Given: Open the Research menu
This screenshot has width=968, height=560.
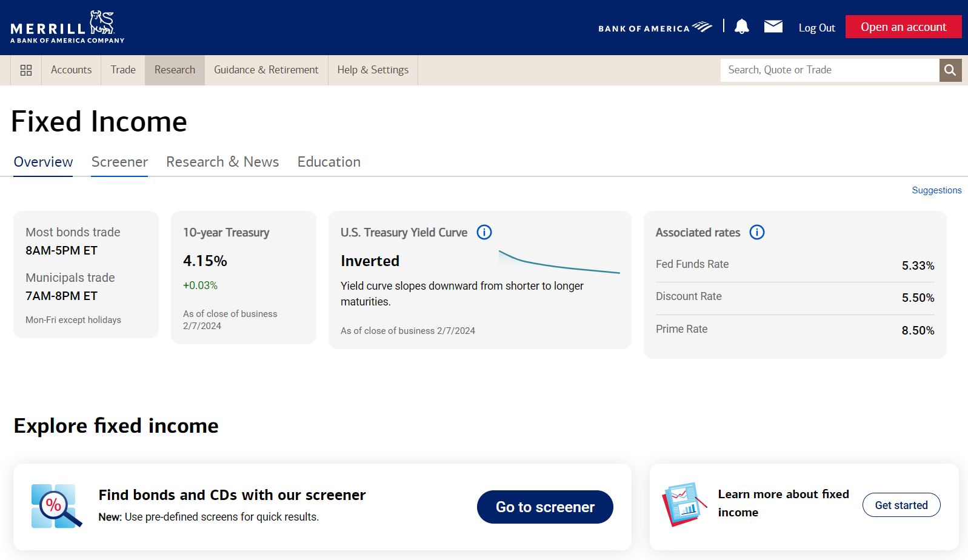Looking at the screenshot, I should click(x=175, y=70).
